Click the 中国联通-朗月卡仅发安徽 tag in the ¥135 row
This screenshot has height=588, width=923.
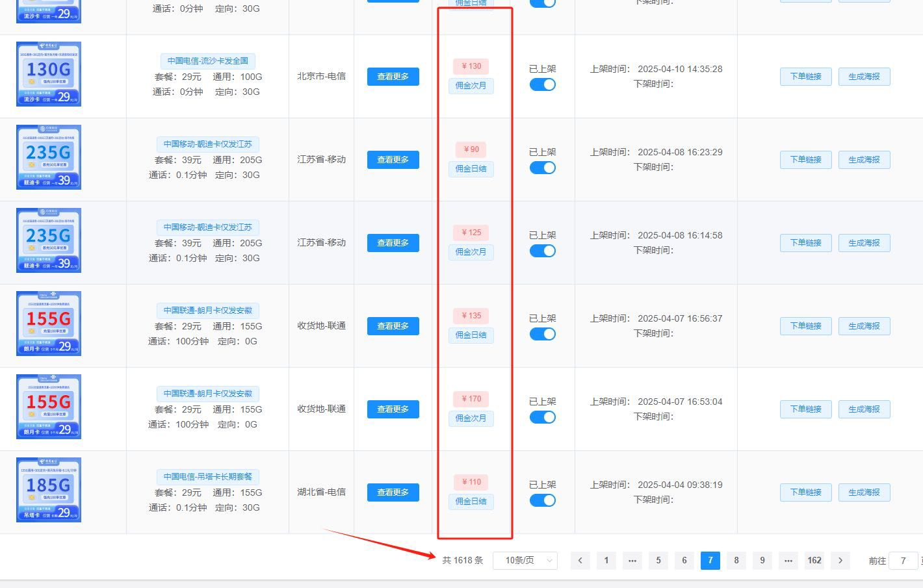[208, 311]
